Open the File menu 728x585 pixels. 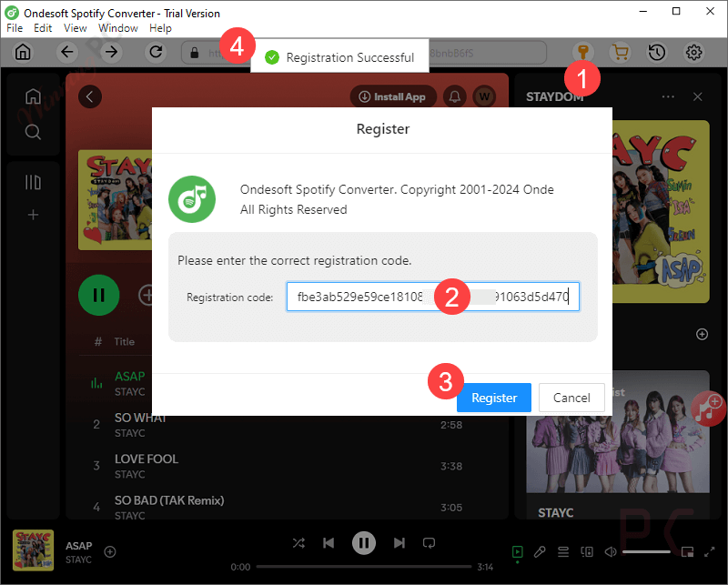pos(15,28)
